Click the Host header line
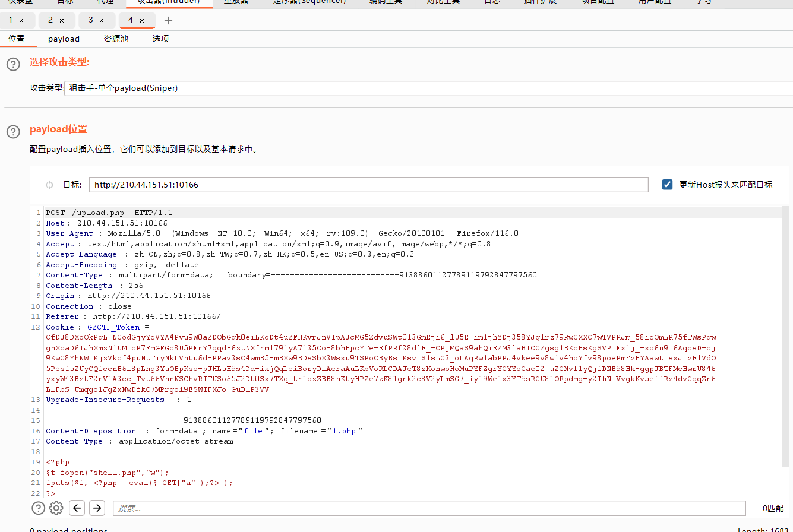This screenshot has width=793, height=532. [x=106, y=223]
